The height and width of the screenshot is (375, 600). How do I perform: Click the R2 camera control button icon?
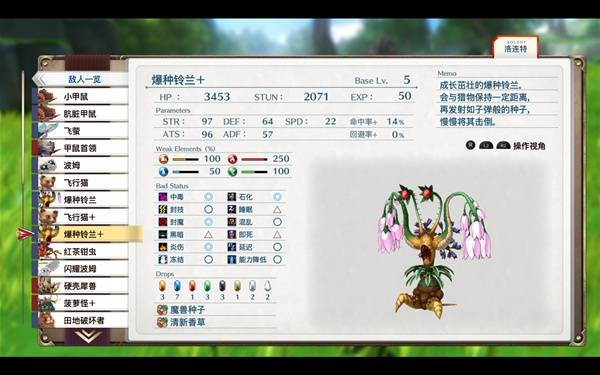pos(503,146)
